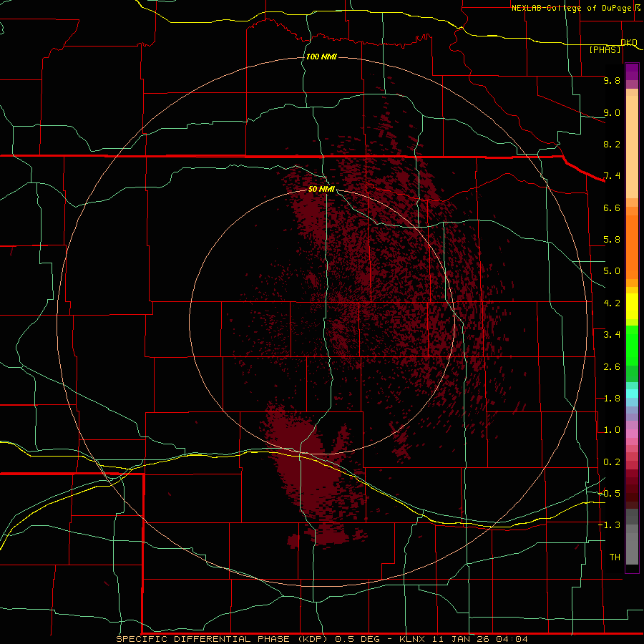Pick the purple swatch atop the color scale
Viewport: 644px width, 644px height.
click(x=632, y=72)
